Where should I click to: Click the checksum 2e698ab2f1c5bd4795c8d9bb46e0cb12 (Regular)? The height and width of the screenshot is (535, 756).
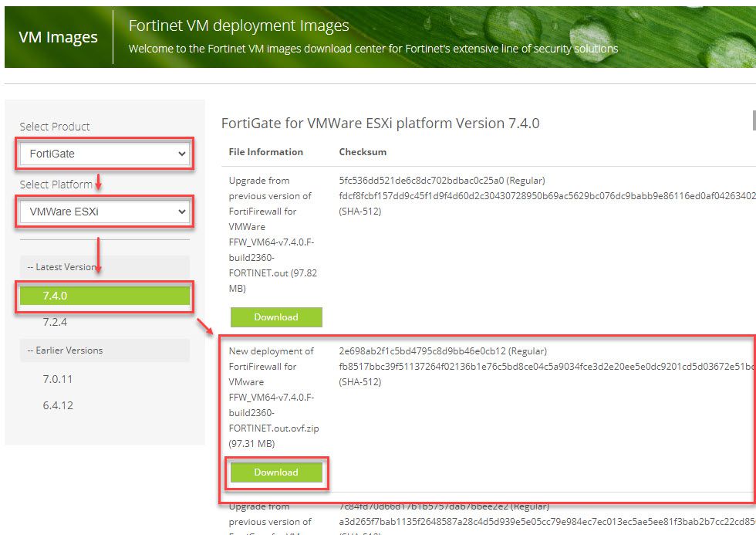coord(443,351)
